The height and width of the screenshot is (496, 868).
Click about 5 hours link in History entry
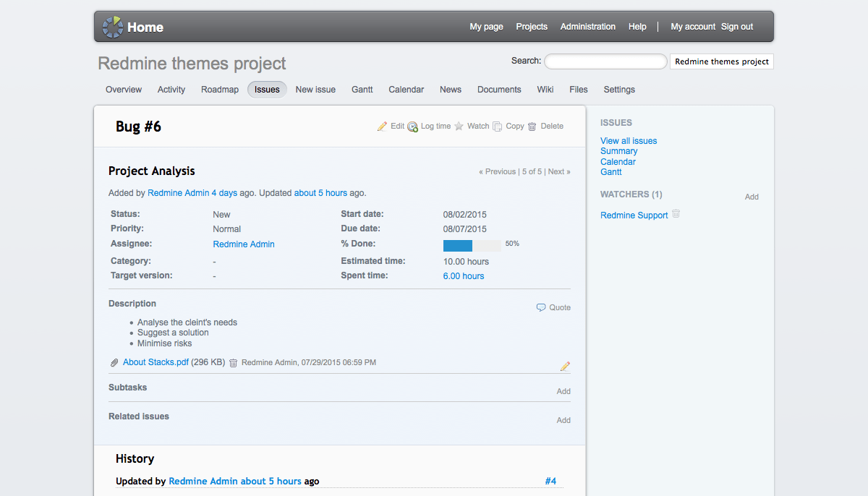pyautogui.click(x=271, y=482)
